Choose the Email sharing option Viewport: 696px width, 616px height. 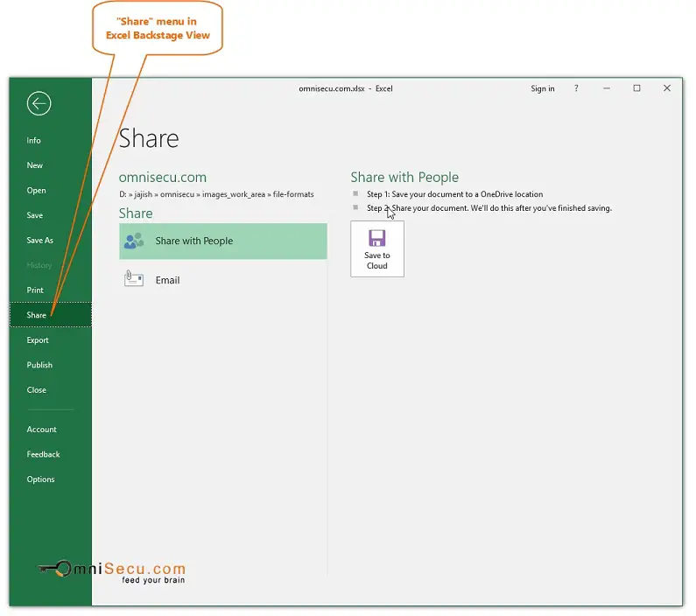pyautogui.click(x=223, y=280)
